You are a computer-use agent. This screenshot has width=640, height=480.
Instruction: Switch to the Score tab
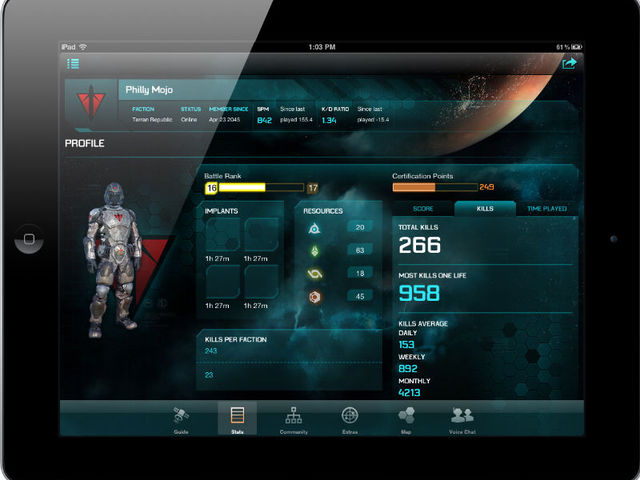423,209
